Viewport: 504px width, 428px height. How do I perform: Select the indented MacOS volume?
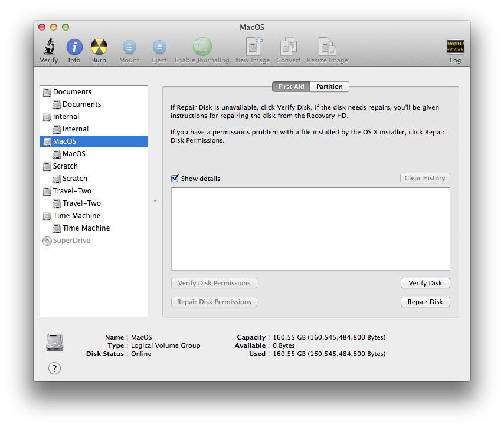[x=94, y=154]
